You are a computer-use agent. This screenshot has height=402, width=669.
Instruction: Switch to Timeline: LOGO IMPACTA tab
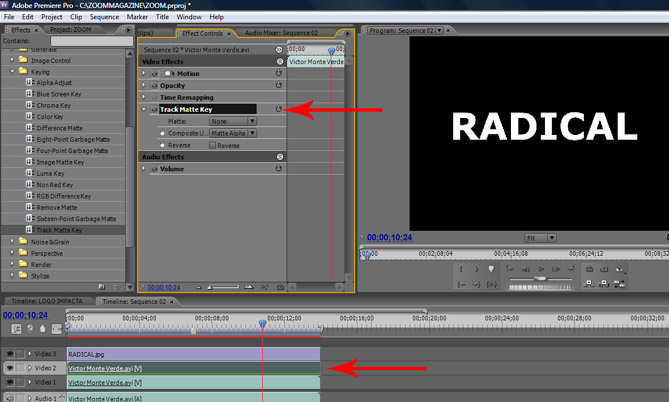pyautogui.click(x=47, y=300)
